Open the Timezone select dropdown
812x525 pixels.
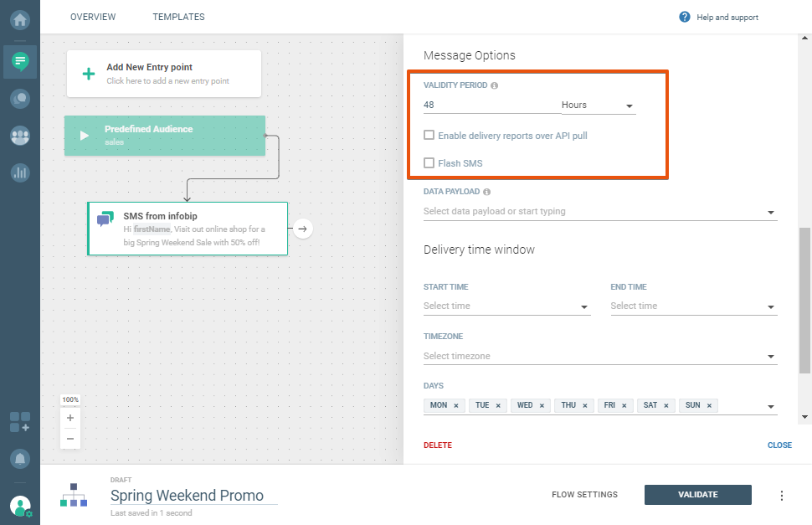coord(600,357)
